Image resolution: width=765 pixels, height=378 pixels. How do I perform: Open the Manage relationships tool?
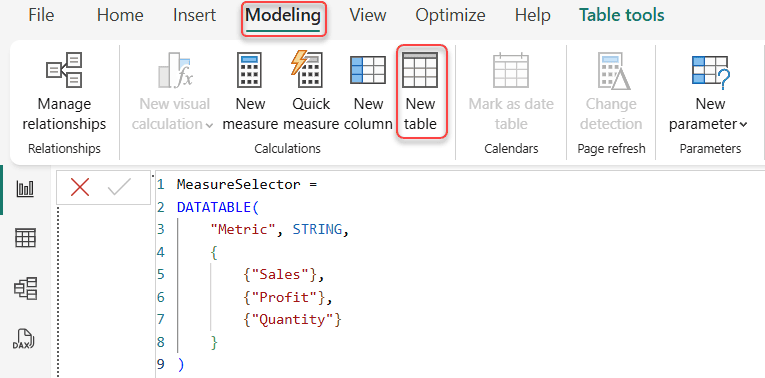click(x=64, y=93)
